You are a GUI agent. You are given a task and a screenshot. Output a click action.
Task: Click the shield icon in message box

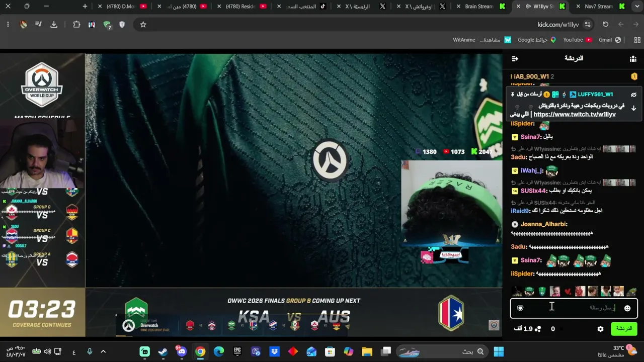520,308
